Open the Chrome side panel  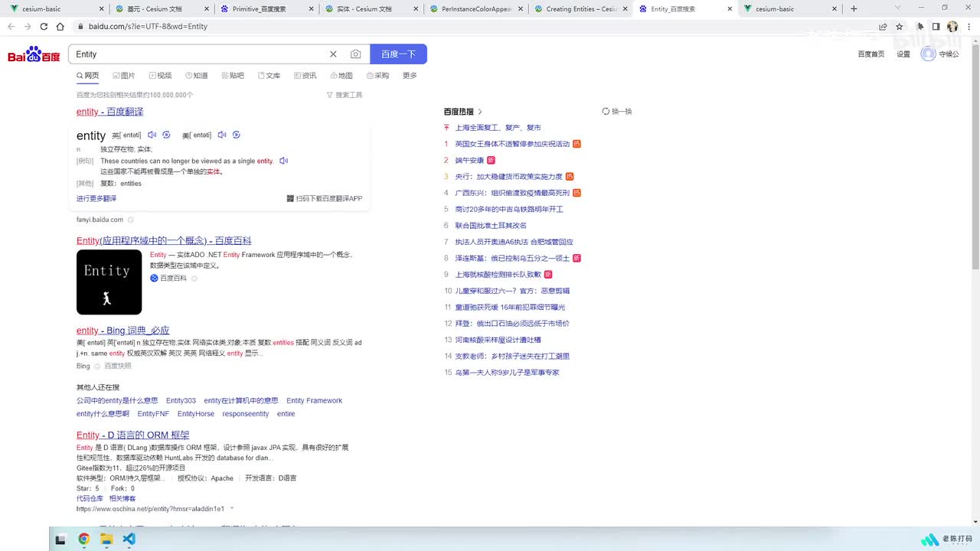click(936, 26)
